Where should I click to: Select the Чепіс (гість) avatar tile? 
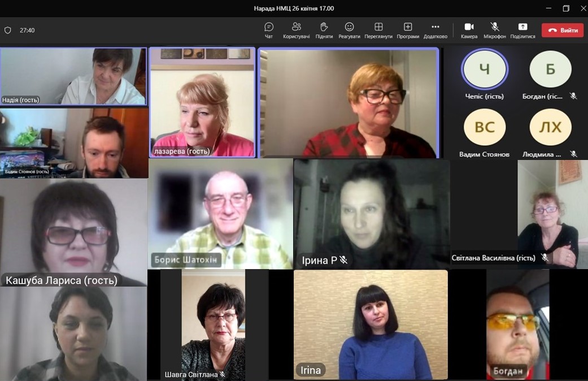[485, 70]
